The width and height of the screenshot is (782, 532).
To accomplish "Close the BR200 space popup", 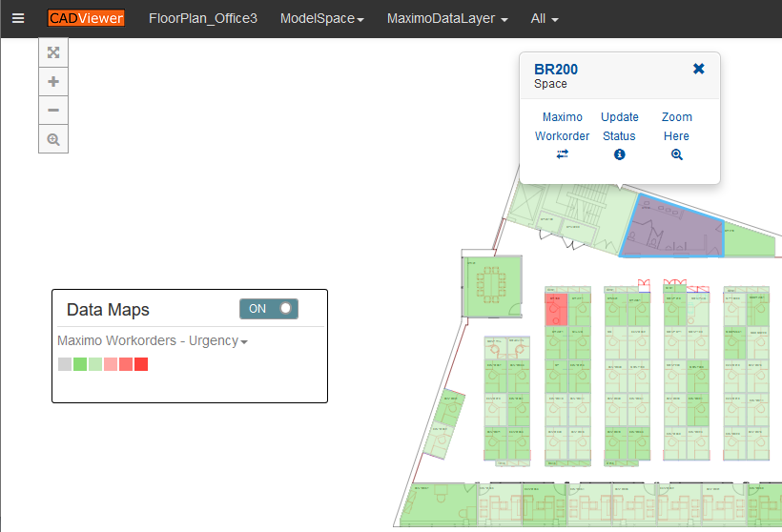I will [698, 69].
